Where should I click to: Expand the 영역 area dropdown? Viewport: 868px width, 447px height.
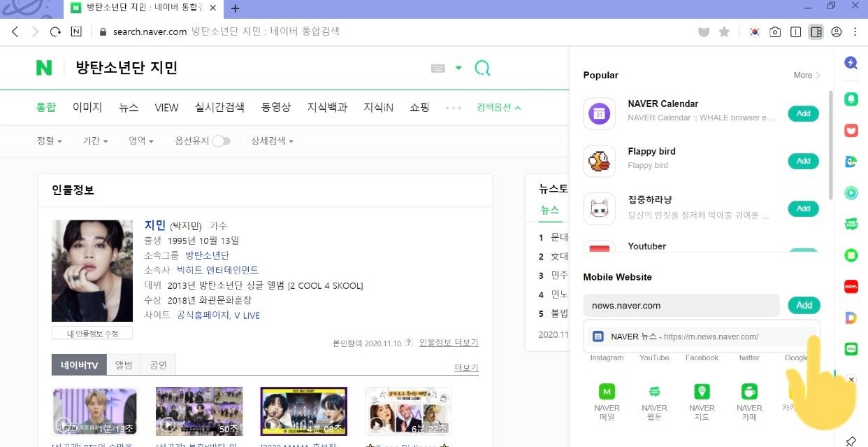point(141,141)
